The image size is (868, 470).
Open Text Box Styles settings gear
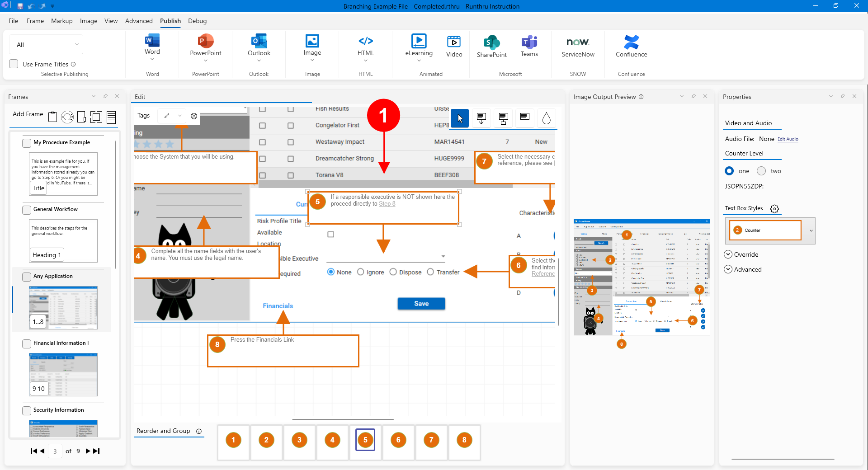[774, 209]
